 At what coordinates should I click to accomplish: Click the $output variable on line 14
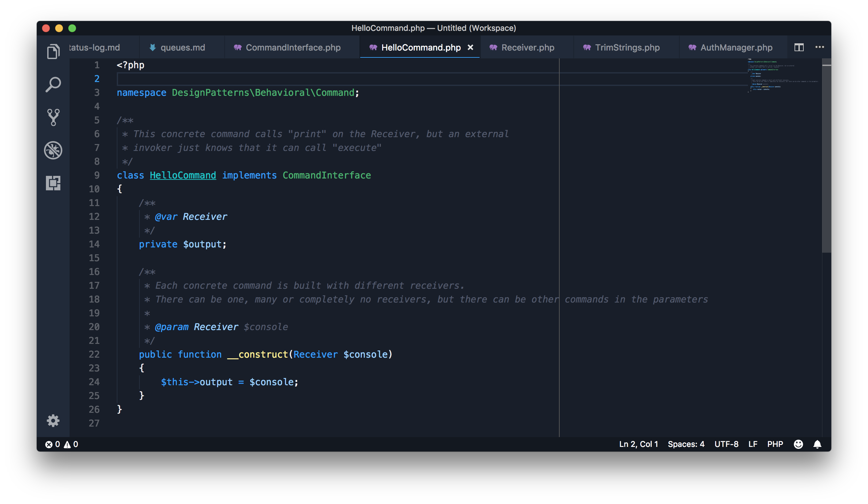click(x=202, y=244)
